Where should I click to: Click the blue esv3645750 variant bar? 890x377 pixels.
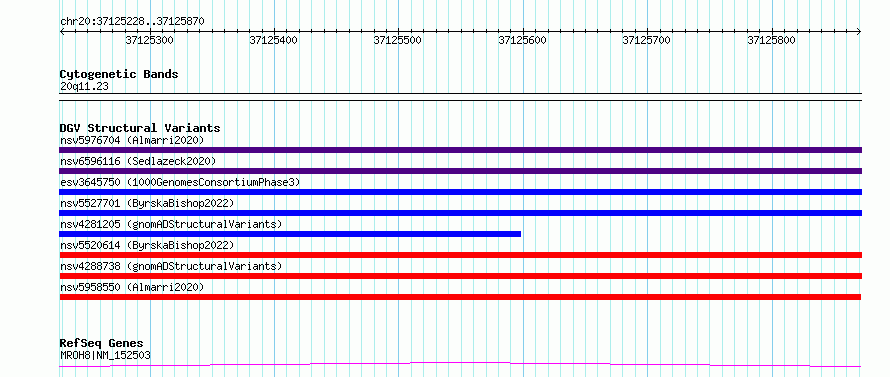tap(460, 192)
